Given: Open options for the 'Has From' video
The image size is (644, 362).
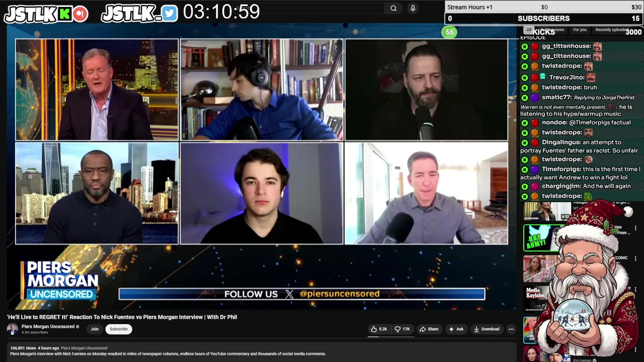Looking at the screenshot, I should 635,228.
